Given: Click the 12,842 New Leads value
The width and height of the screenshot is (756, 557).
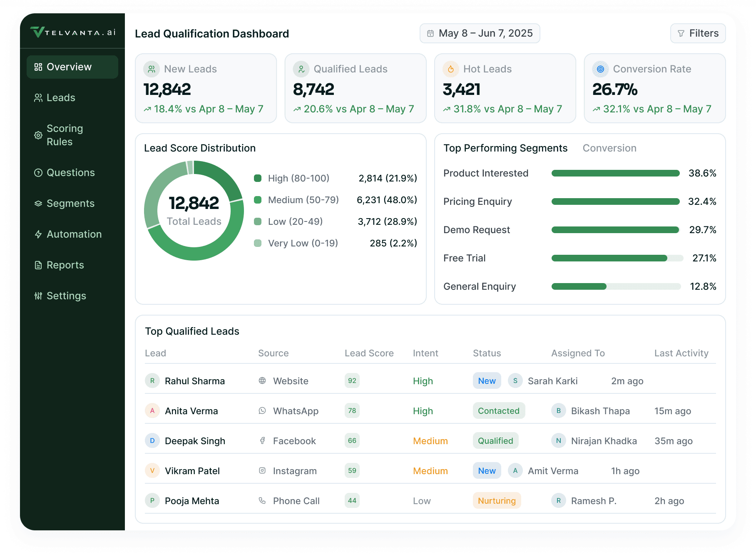Looking at the screenshot, I should 167,89.
